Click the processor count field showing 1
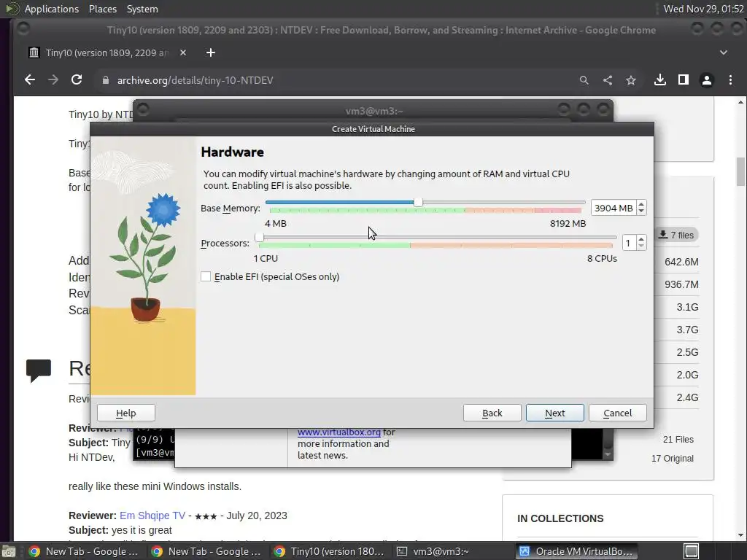The width and height of the screenshot is (747, 560). 629,243
